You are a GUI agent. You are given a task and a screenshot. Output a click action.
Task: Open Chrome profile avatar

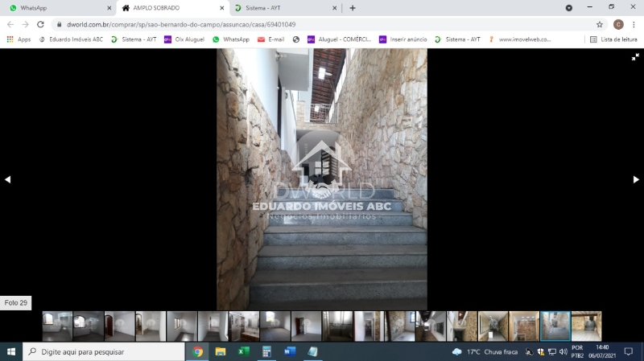(x=618, y=25)
